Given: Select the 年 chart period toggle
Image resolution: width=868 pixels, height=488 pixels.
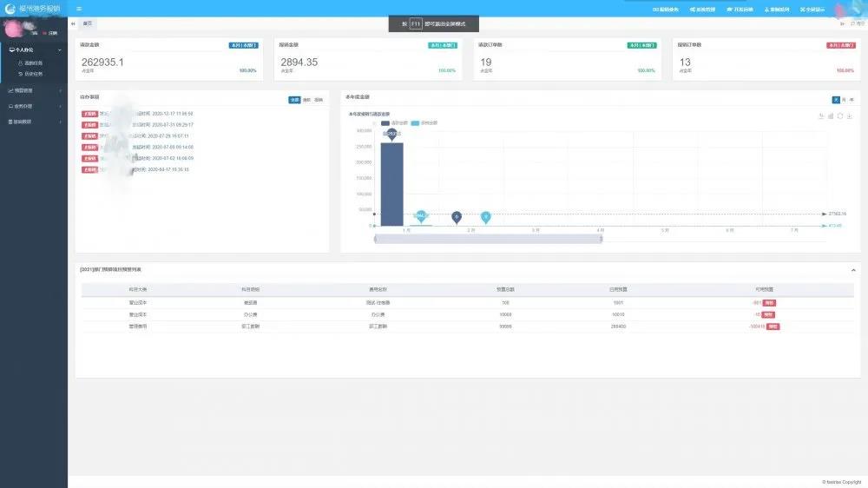Looking at the screenshot, I should [x=852, y=100].
